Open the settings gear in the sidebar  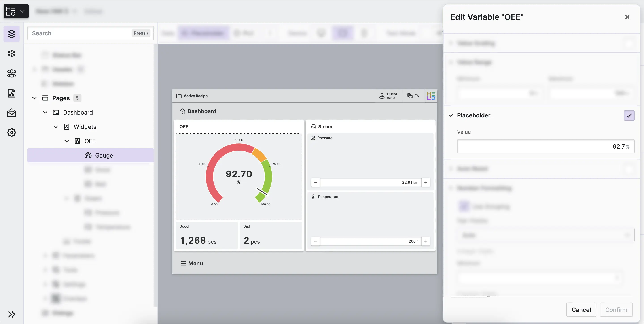11,132
